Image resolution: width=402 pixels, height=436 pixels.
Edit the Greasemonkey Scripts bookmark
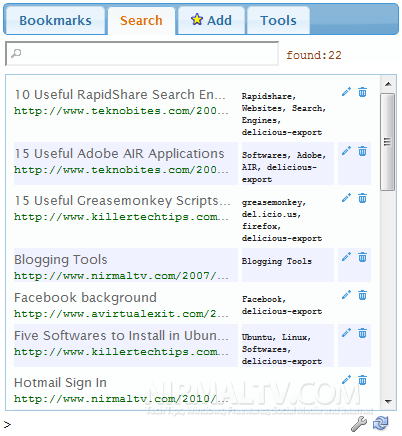pos(346,198)
